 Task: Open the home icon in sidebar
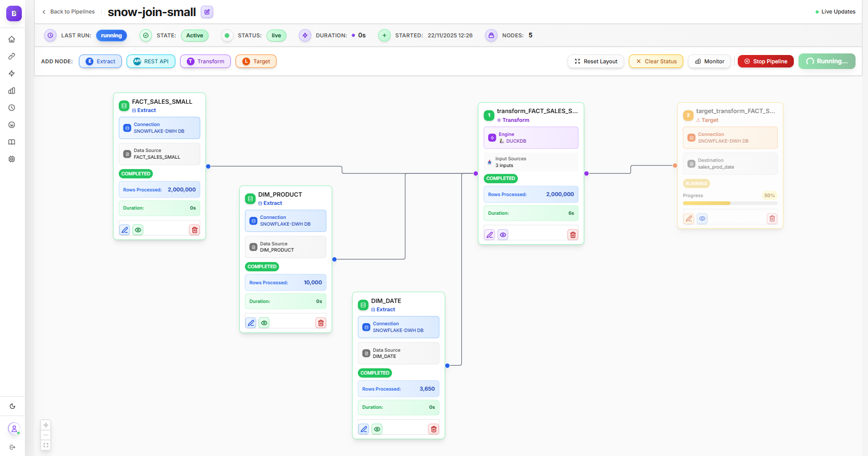(12, 39)
